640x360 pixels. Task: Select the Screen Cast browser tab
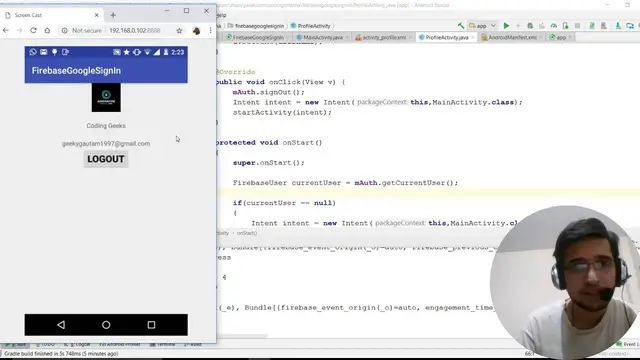52,15
